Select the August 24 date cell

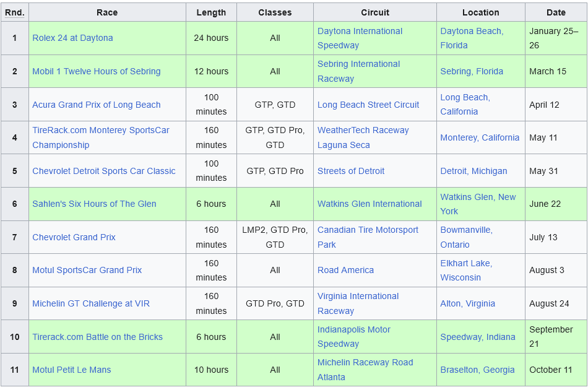(556, 304)
